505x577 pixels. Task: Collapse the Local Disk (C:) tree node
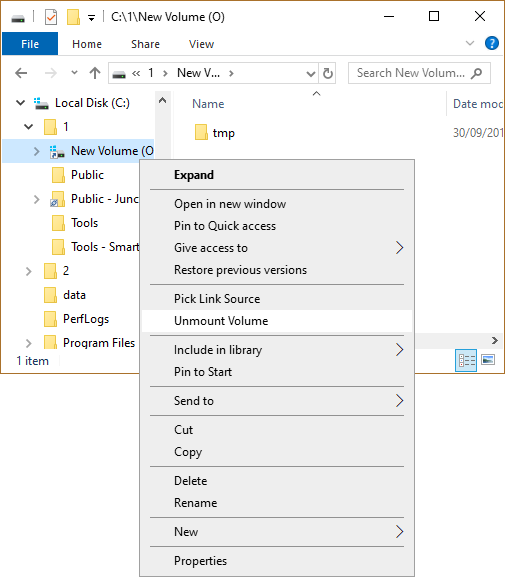pyautogui.click(x=21, y=103)
